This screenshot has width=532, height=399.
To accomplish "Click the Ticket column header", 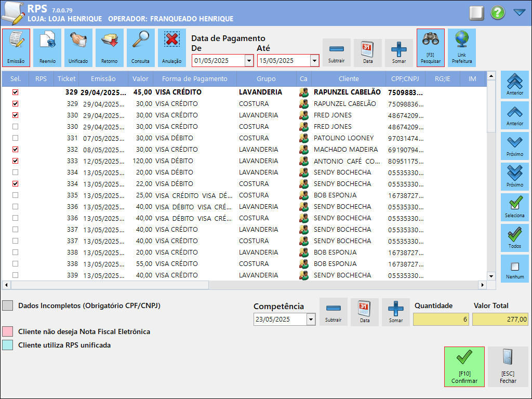I will point(66,79).
